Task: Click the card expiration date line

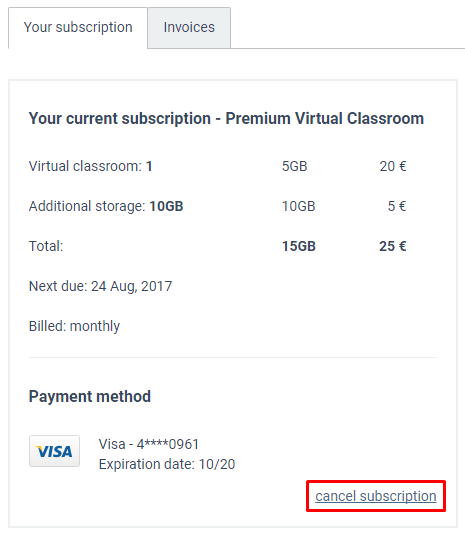Action: (x=167, y=464)
